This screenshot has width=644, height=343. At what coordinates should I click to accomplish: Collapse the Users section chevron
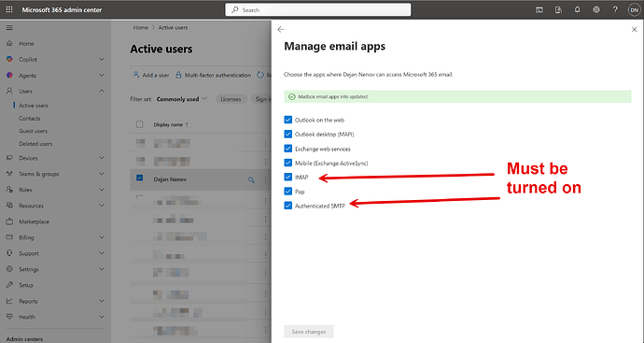click(102, 91)
